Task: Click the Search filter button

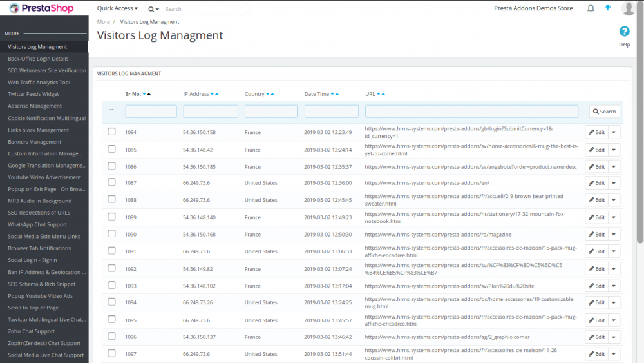Action: 604,112
